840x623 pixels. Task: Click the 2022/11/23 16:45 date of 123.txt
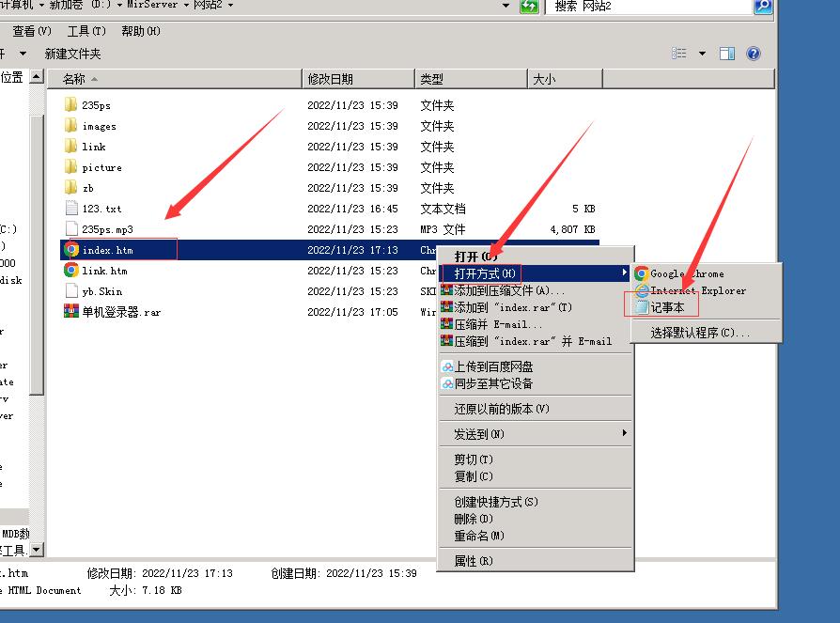[x=352, y=209]
